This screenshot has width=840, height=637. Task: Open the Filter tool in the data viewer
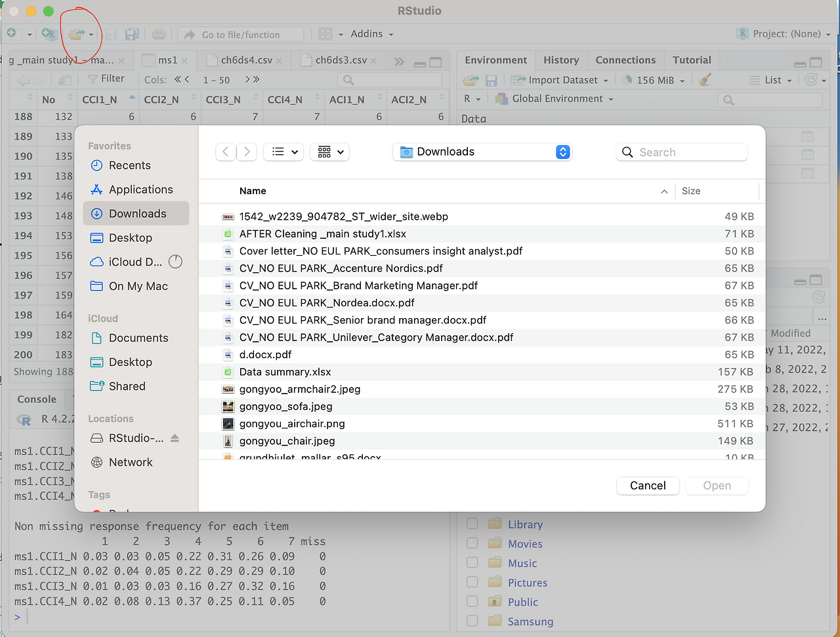pos(108,79)
